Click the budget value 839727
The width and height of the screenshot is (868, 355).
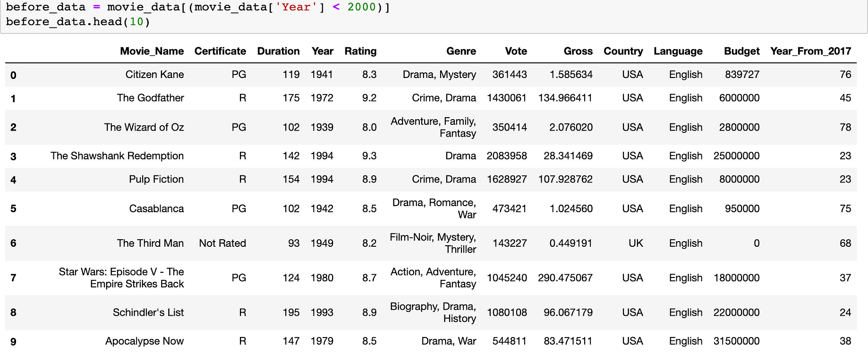click(742, 75)
